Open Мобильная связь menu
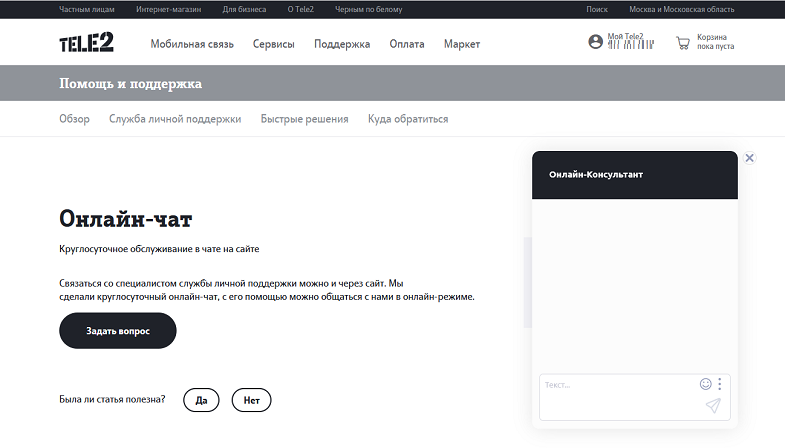 pyautogui.click(x=192, y=44)
